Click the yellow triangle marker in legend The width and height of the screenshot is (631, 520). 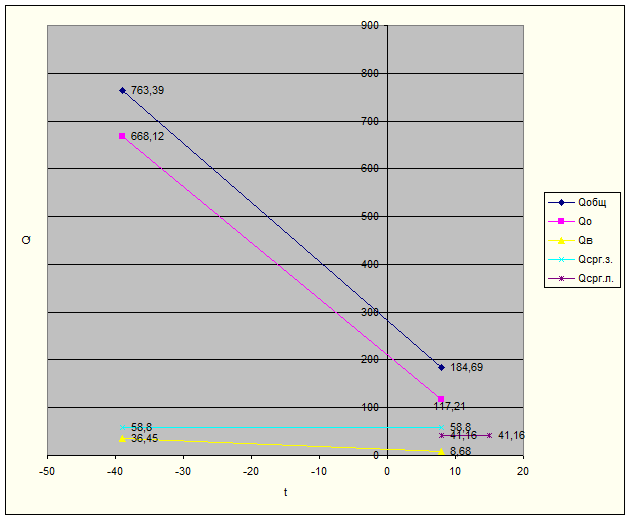[560, 240]
